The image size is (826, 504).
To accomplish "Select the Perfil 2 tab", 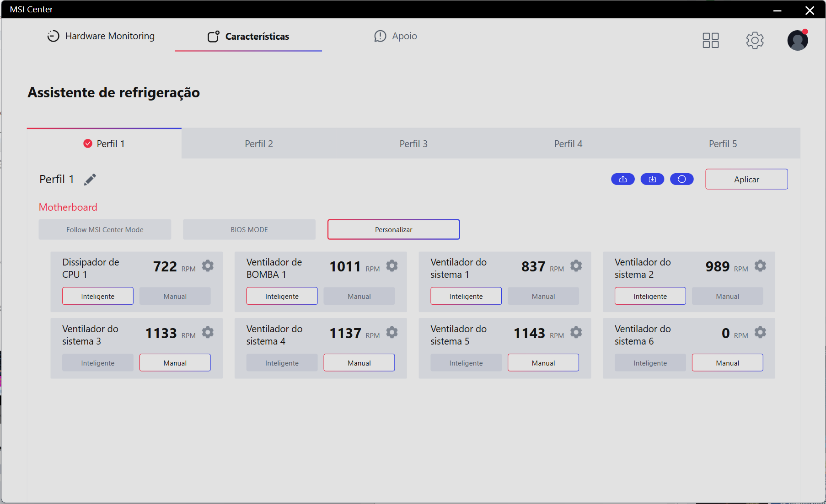I will (259, 143).
